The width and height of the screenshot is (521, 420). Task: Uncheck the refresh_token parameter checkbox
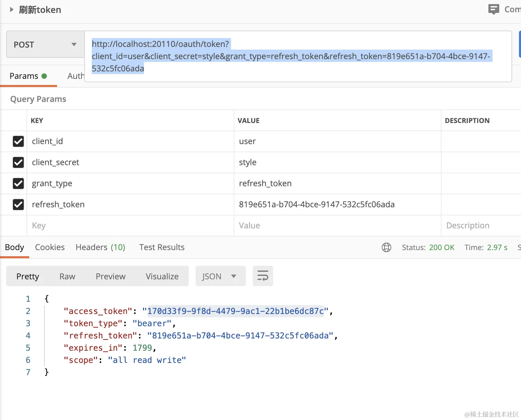pos(18,205)
